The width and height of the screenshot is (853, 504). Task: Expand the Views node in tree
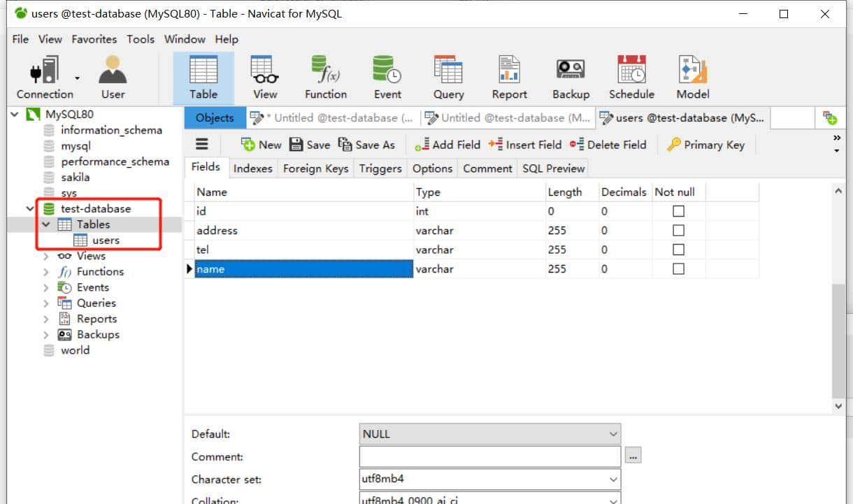pos(46,257)
